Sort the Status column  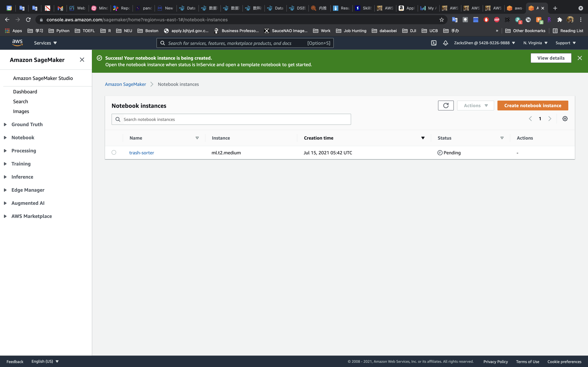point(502,138)
